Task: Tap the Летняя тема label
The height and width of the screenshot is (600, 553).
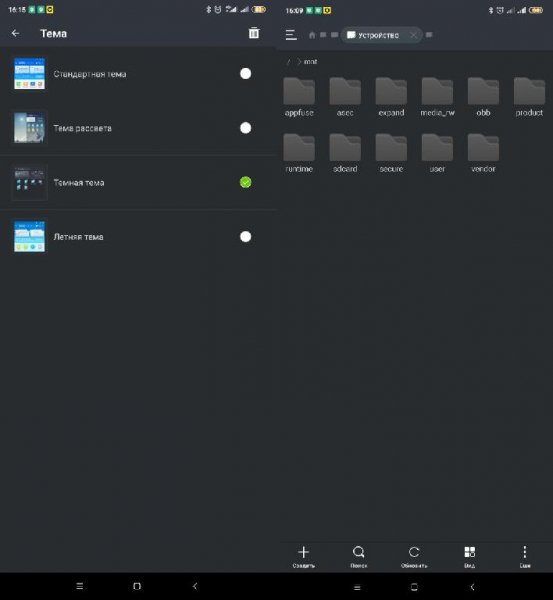Action: [x=78, y=237]
